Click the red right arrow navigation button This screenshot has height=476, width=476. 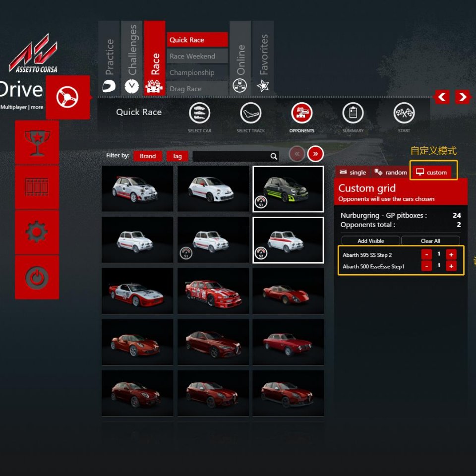tap(462, 97)
